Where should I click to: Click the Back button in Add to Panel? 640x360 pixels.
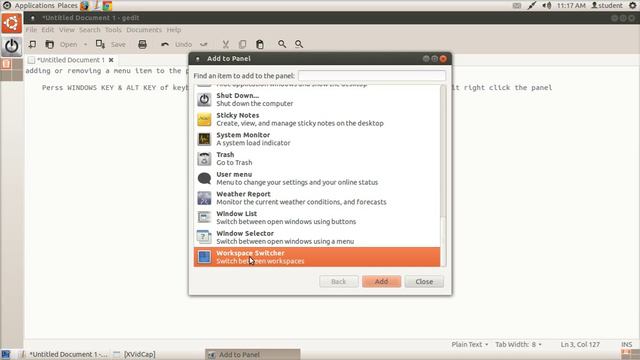[338, 281]
